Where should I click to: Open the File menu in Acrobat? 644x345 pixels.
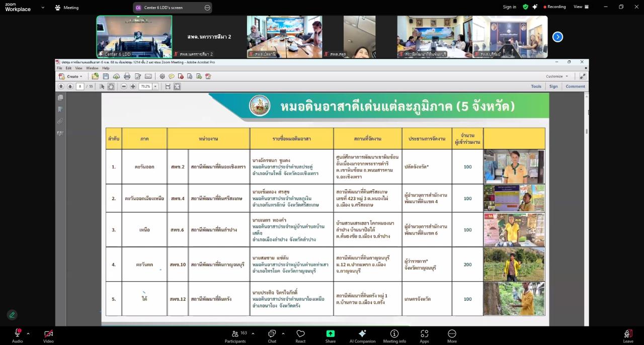point(59,68)
